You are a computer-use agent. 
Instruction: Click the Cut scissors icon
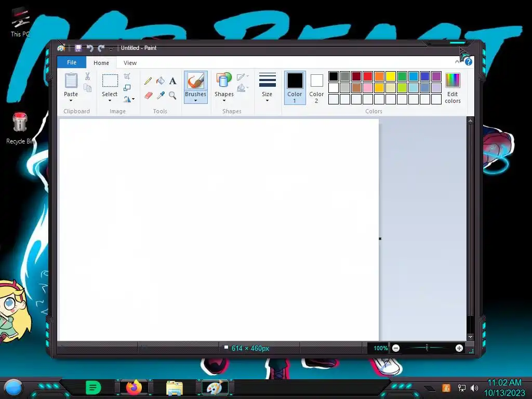coord(87,76)
